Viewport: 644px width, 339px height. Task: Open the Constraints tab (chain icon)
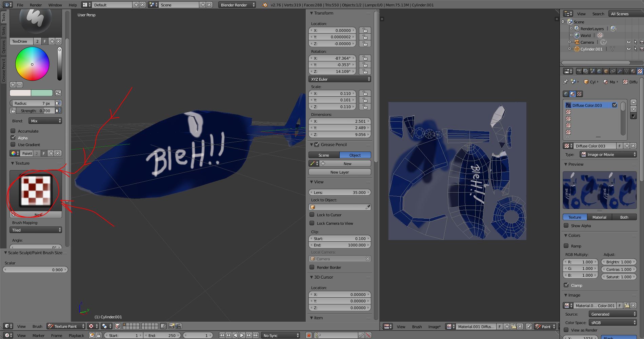[613, 71]
